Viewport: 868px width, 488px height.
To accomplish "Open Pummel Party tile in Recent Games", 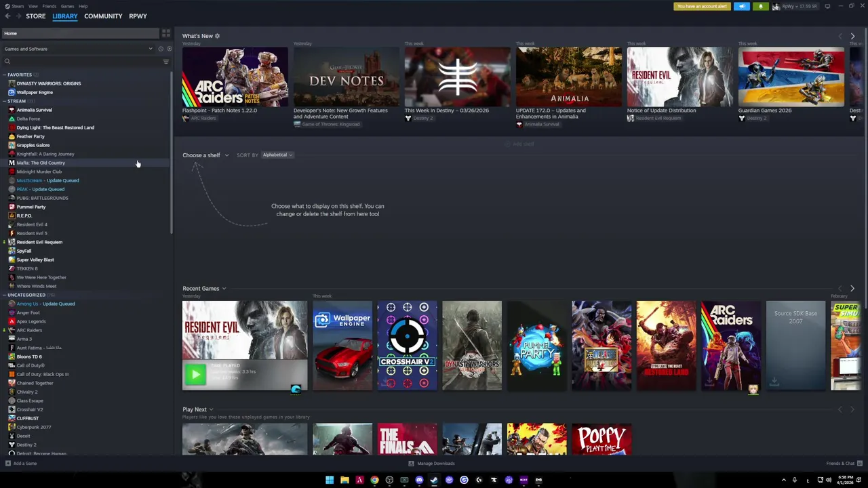I will click(536, 346).
